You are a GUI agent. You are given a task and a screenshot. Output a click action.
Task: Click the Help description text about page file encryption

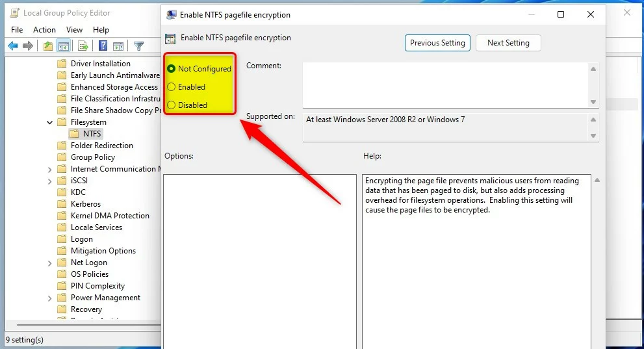pyautogui.click(x=472, y=196)
